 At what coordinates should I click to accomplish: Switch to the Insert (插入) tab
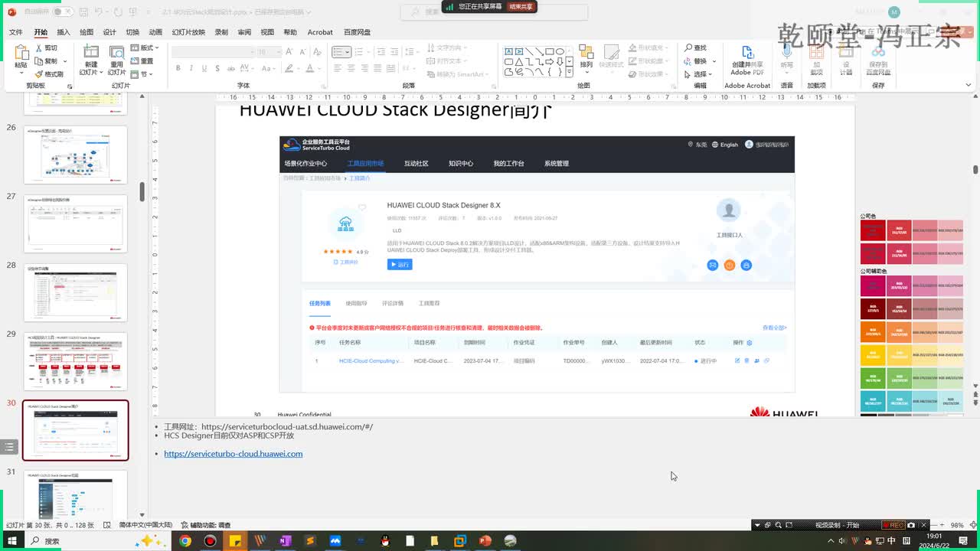[x=64, y=32]
